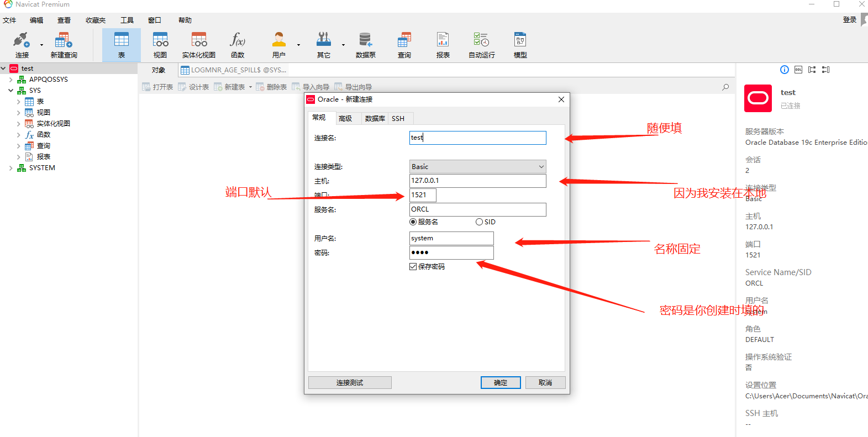Screen dimensions: 868x437
Task: Open the 模型 (Model) toolbar icon
Action: click(x=520, y=45)
